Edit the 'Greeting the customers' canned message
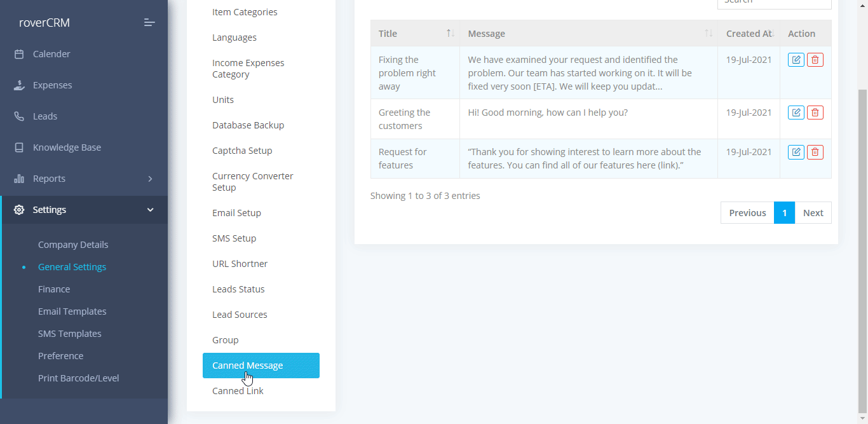This screenshot has height=424, width=868. pos(796,113)
